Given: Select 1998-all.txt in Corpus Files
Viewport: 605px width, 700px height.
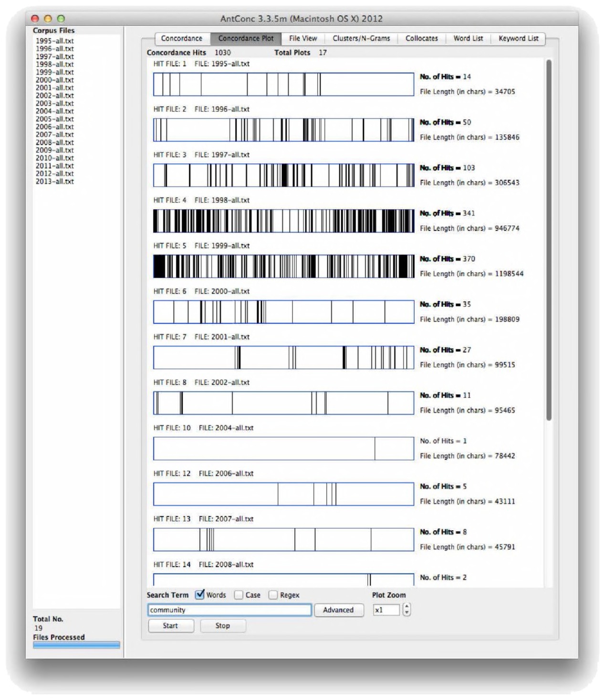Looking at the screenshot, I should point(55,64).
